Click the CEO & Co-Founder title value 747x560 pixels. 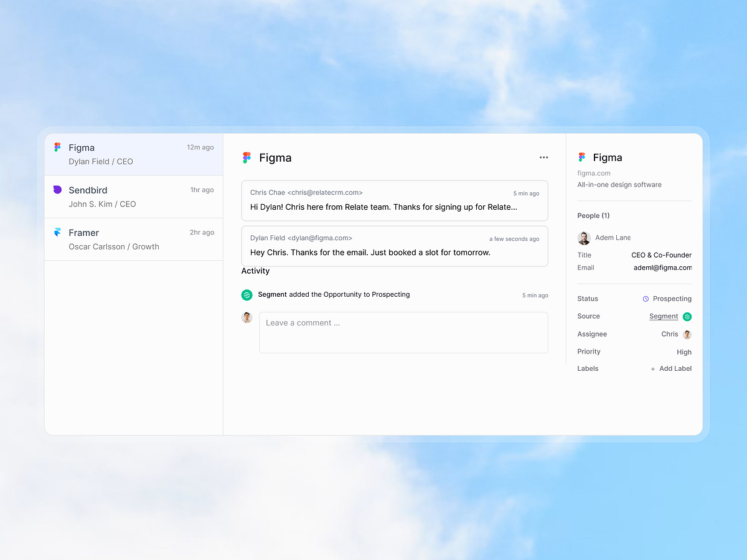click(x=662, y=255)
